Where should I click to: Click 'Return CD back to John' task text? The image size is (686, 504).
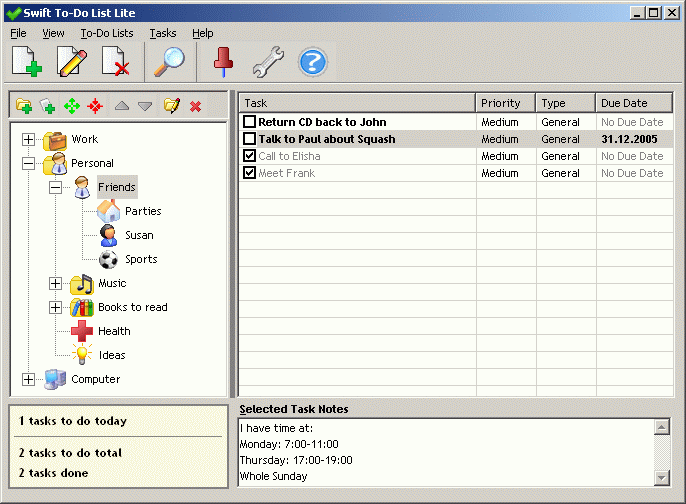coord(322,122)
